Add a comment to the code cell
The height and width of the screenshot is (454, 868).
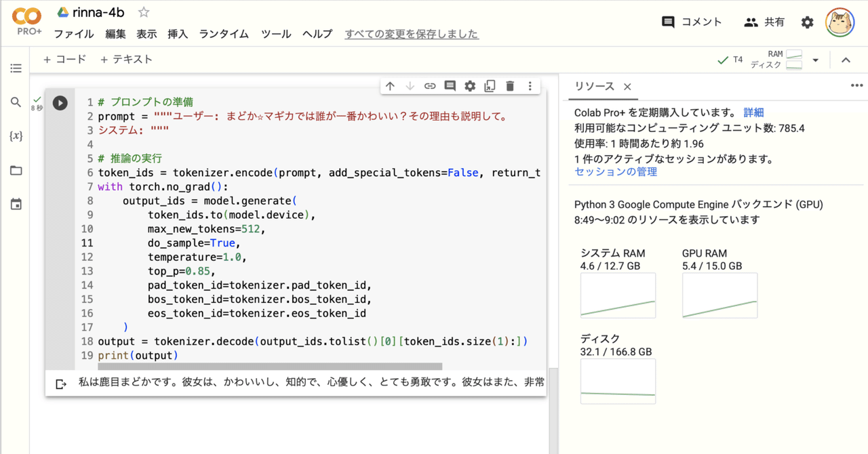[x=450, y=85]
